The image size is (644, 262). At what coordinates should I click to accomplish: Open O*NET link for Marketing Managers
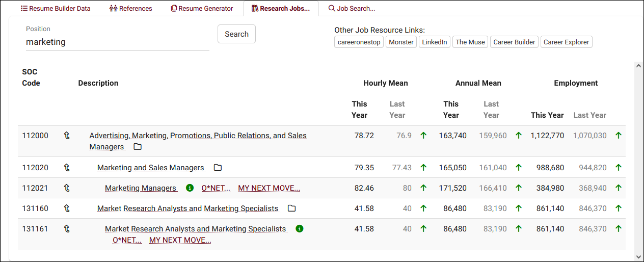[x=216, y=188]
